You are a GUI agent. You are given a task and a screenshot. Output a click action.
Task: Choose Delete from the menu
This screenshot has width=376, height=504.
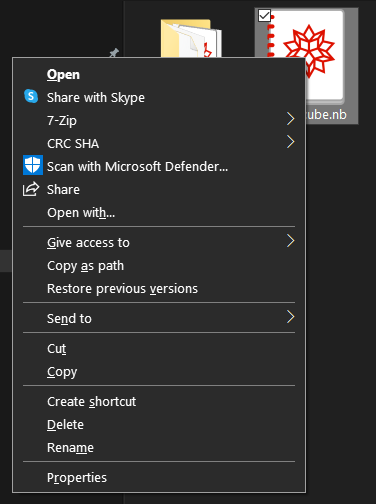[159, 425]
